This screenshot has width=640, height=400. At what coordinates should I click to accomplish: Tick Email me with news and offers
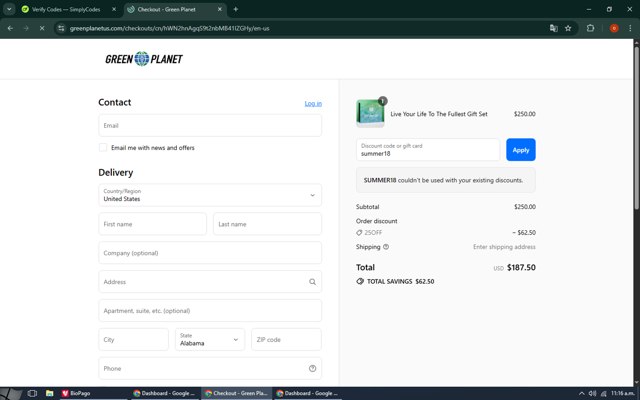coord(103,147)
